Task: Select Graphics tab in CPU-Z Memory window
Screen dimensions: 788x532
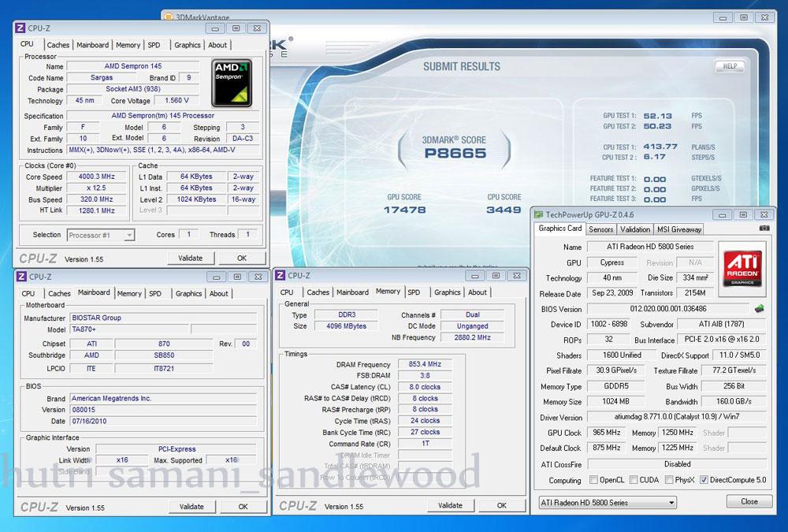Action: (x=448, y=292)
